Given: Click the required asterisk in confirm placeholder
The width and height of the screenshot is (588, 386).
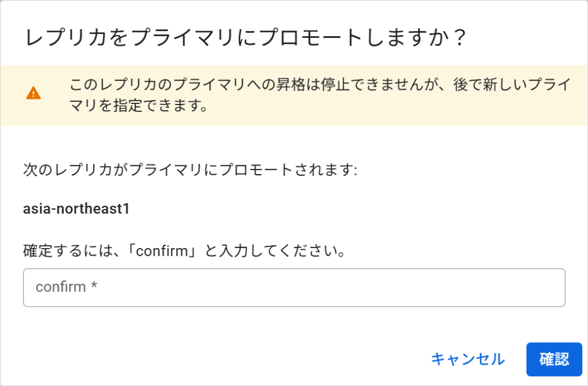Looking at the screenshot, I should (x=94, y=287).
